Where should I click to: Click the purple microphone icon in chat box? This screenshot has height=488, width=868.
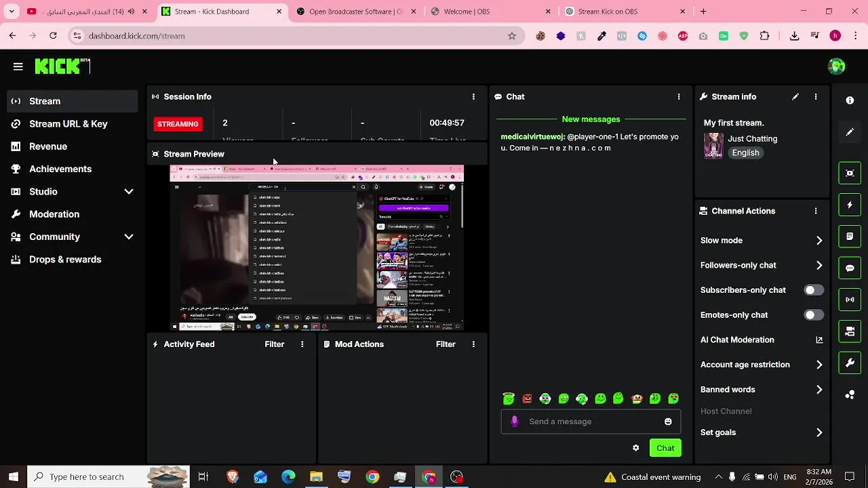(515, 422)
